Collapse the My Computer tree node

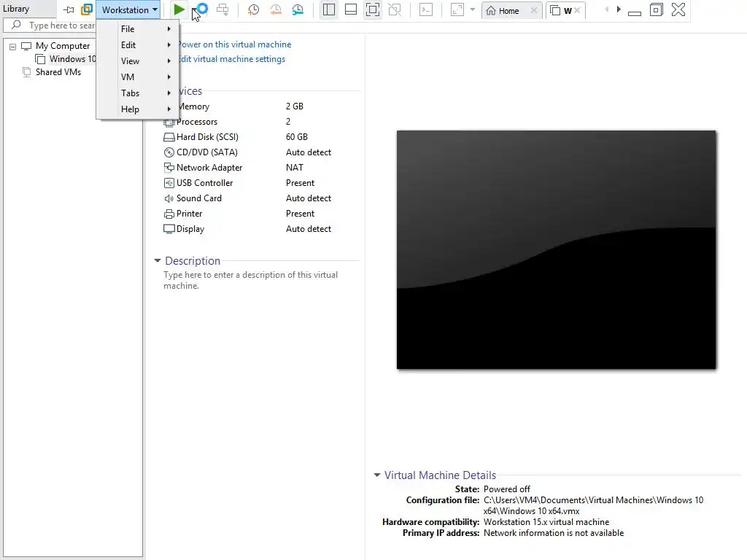13,47
